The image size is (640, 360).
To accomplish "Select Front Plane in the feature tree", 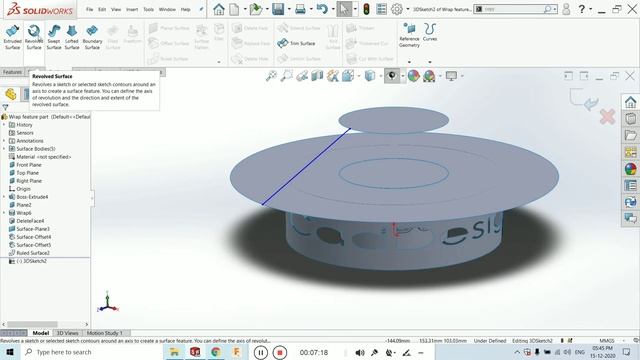I will click(29, 165).
